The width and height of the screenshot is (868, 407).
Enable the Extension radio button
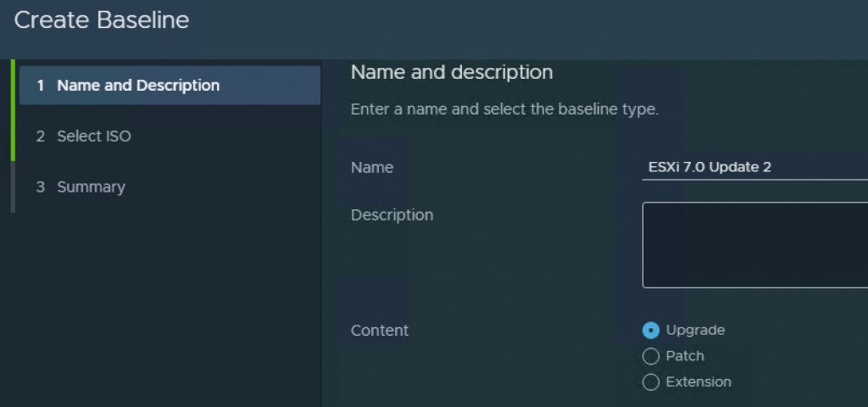pyautogui.click(x=651, y=382)
